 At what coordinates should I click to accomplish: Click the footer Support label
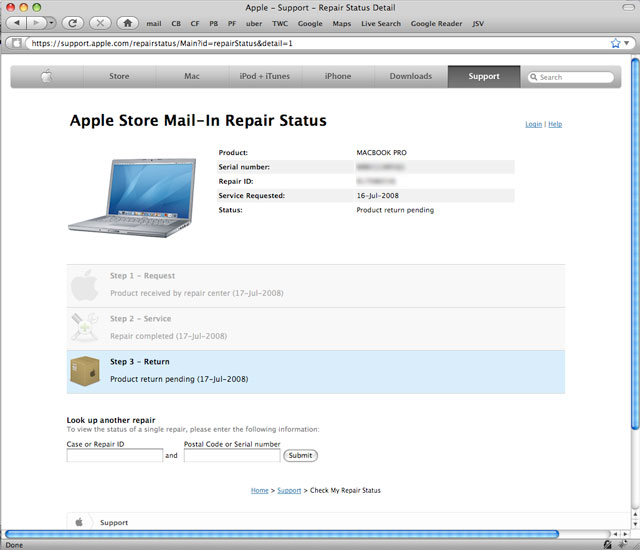(x=114, y=523)
